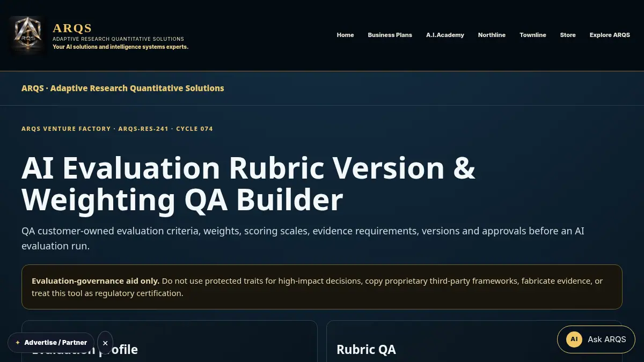Click the QA customer-owned evaluation criteria description
This screenshot has width=644, height=362.
(303, 239)
